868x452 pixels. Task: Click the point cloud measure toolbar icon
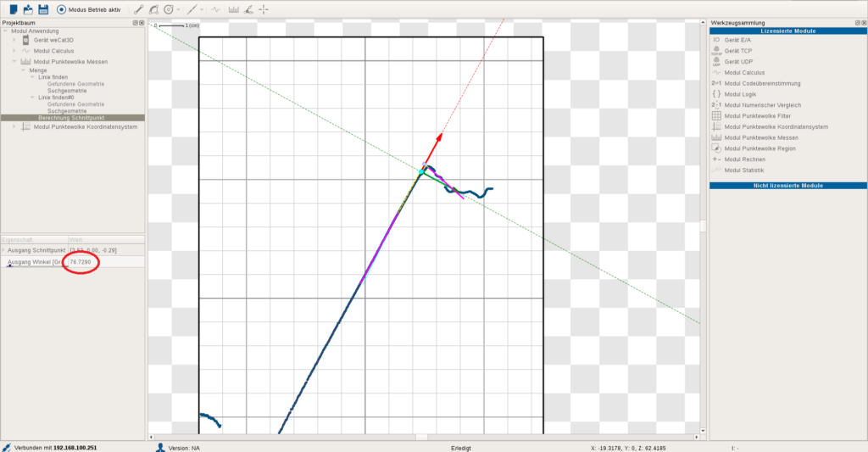pos(231,9)
